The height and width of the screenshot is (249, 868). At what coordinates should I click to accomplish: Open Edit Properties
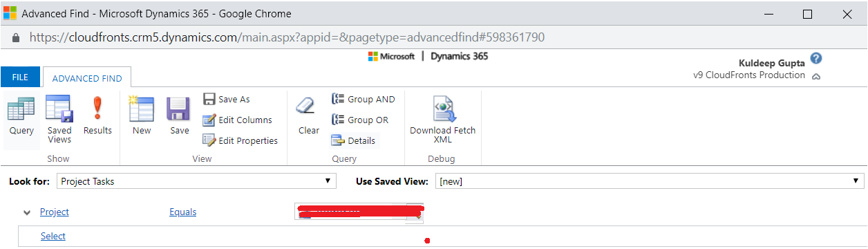tap(240, 140)
